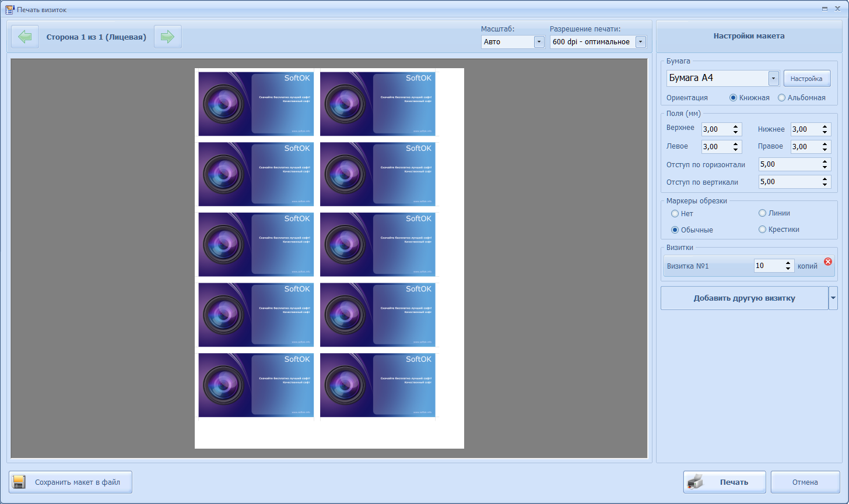Screen dimensions: 849x504
Task: Focus the Отступ по вертикали field
Action: (790, 182)
